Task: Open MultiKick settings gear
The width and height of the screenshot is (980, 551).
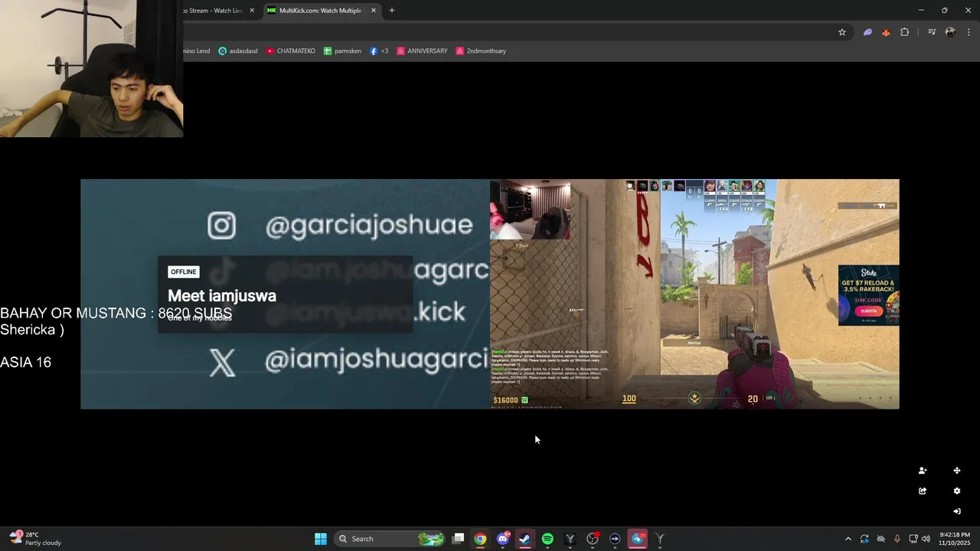Action: 956,491
